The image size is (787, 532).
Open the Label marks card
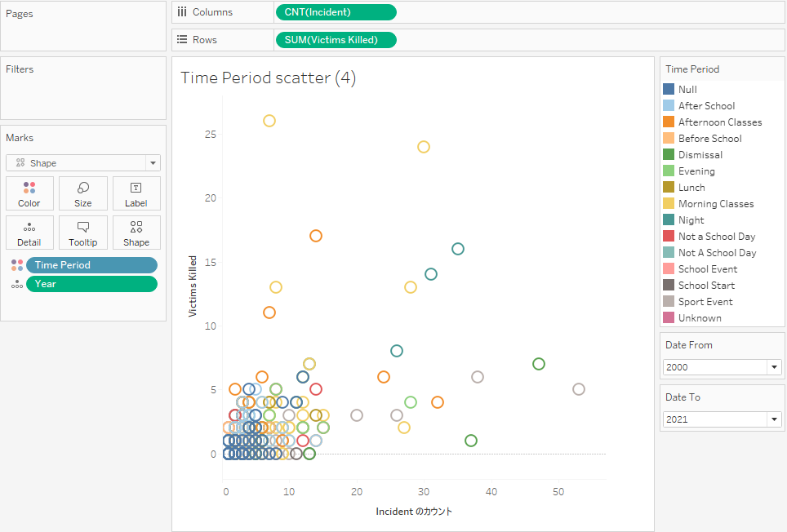click(x=136, y=193)
